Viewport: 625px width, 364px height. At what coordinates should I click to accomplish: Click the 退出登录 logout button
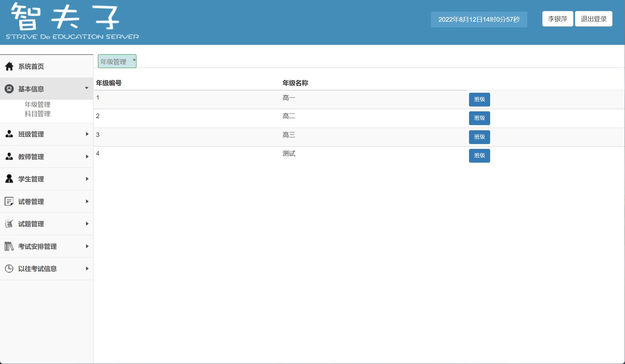[x=593, y=19]
